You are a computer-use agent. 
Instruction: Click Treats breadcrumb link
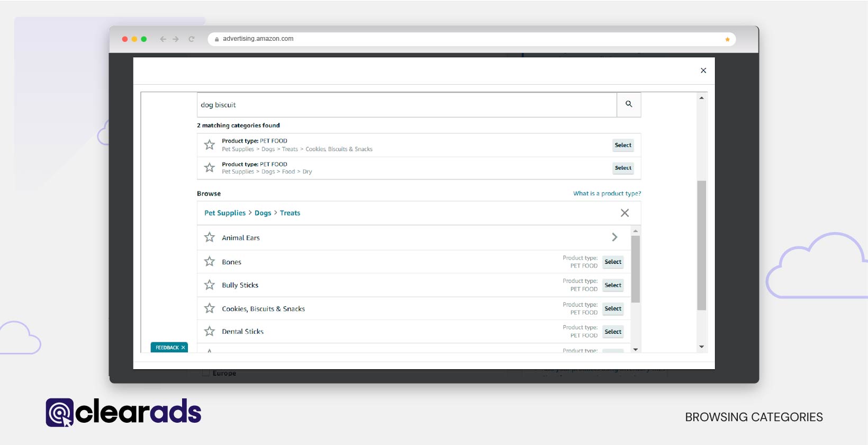pos(290,213)
